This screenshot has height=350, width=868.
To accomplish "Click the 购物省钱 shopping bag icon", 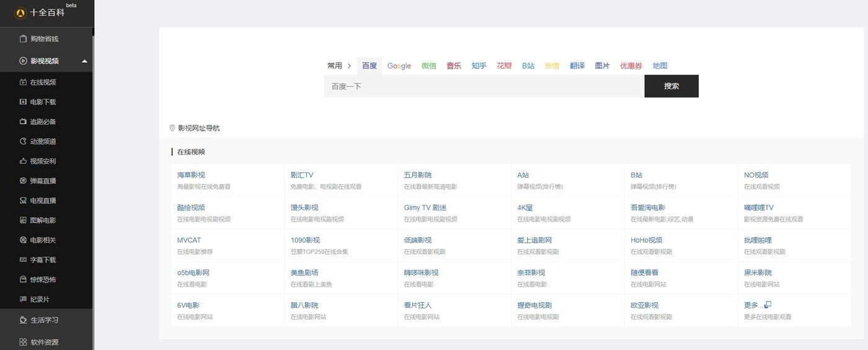I will (x=23, y=38).
